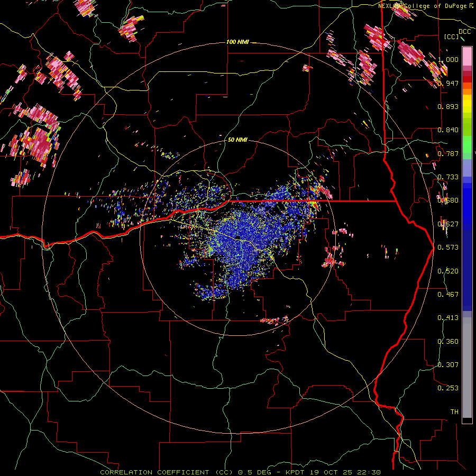Click the 100 NMI range ring label
This screenshot has width=476, height=476.
(x=237, y=42)
